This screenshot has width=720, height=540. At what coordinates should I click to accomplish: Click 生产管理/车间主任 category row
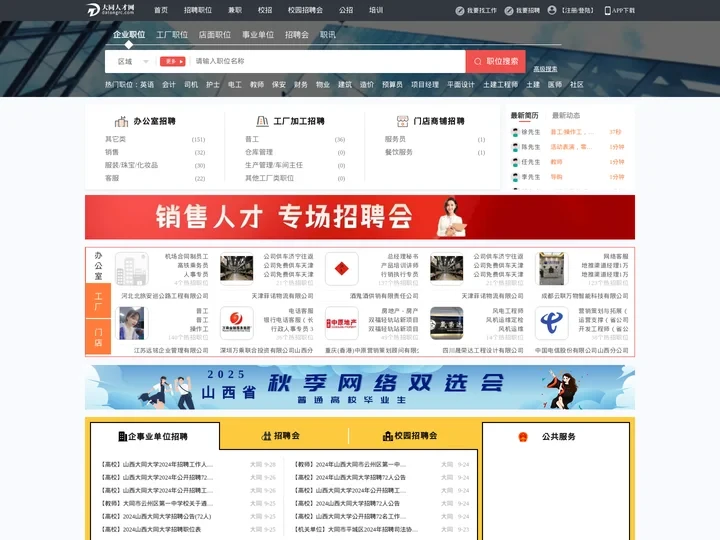click(295, 165)
